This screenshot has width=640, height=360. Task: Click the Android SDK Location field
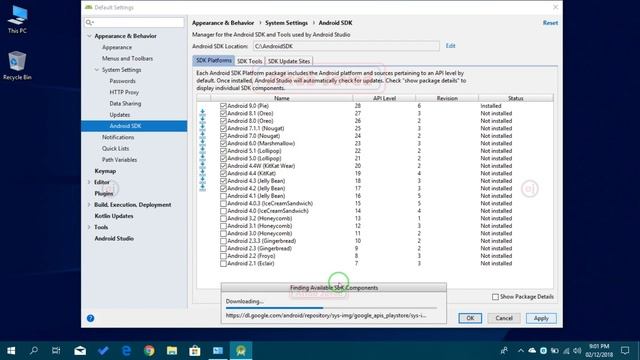click(346, 46)
